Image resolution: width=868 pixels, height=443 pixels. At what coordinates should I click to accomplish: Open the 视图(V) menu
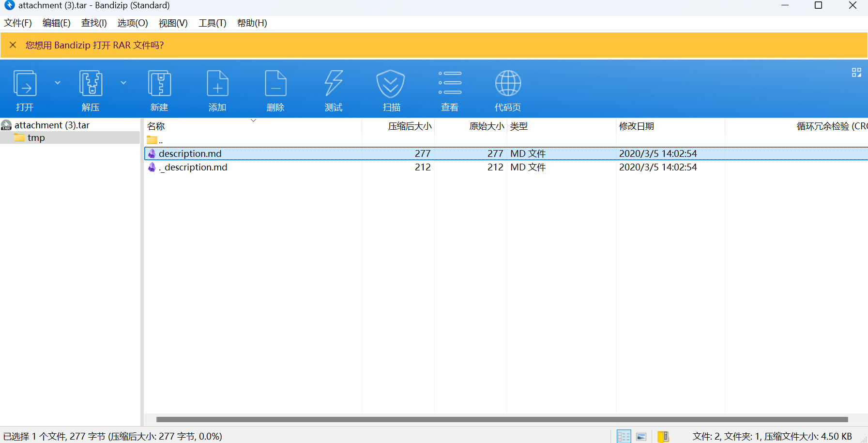click(x=173, y=23)
